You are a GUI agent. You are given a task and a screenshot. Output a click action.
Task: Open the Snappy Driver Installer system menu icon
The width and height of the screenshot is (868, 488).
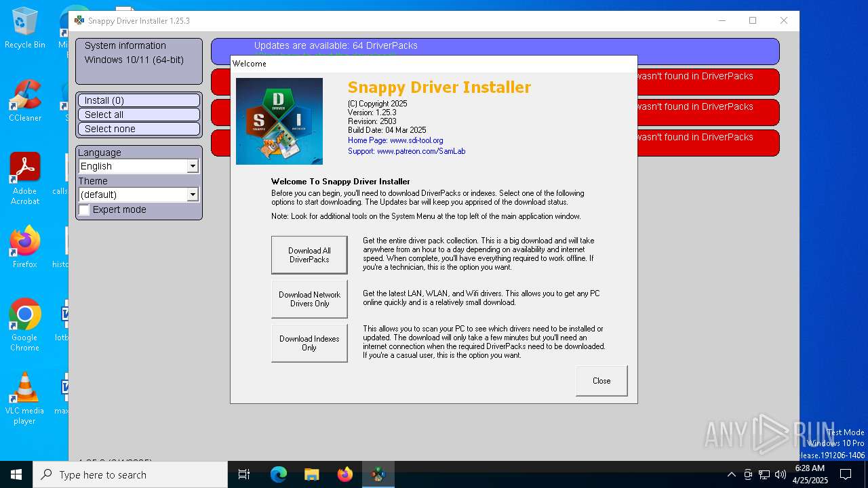[x=79, y=21]
